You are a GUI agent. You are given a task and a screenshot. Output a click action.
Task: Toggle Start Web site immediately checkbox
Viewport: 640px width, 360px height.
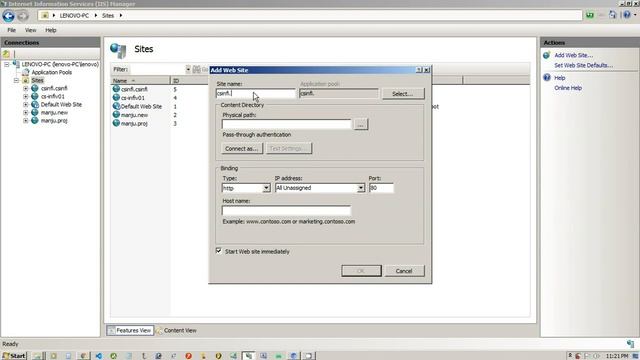click(219, 251)
